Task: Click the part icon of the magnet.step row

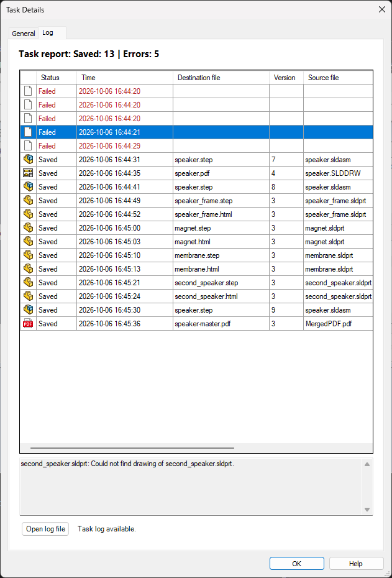Action: point(28,227)
